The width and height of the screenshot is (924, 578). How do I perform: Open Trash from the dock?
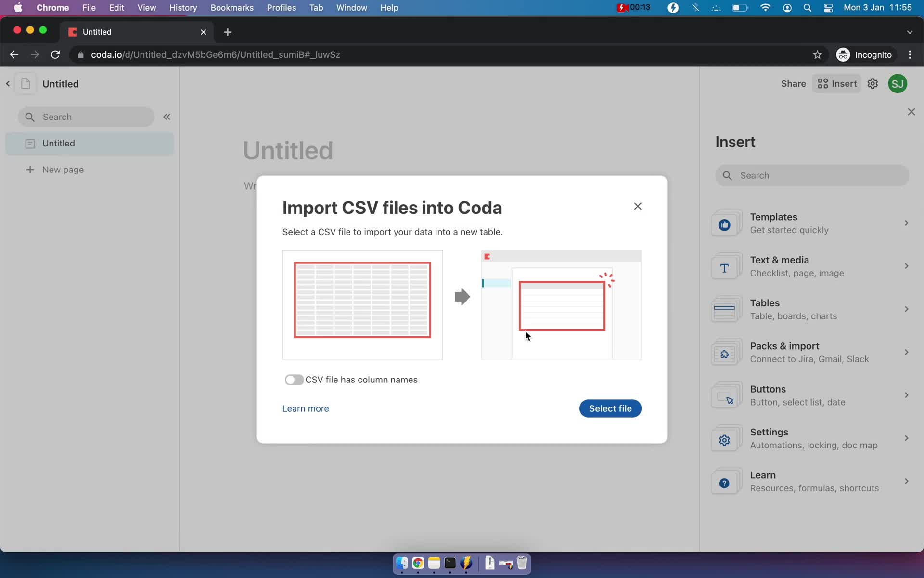pos(522,563)
